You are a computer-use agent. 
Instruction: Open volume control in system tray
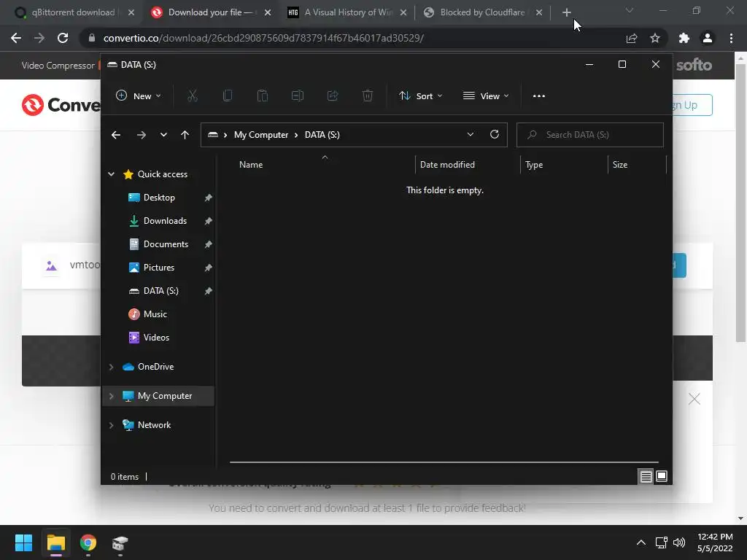coord(679,542)
